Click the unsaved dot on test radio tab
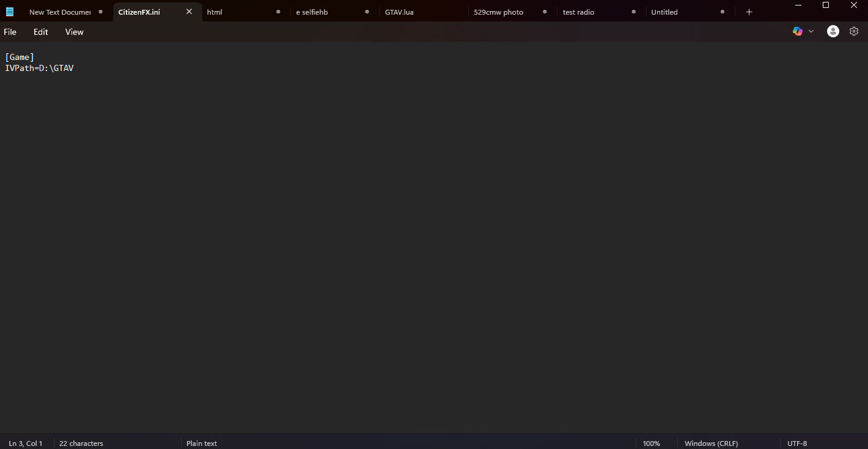The image size is (868, 449). [x=633, y=12]
